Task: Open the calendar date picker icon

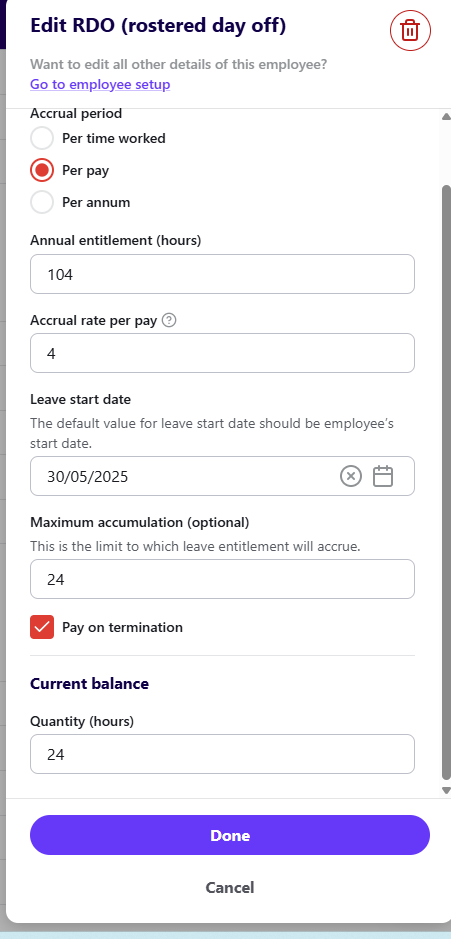Action: tap(383, 477)
